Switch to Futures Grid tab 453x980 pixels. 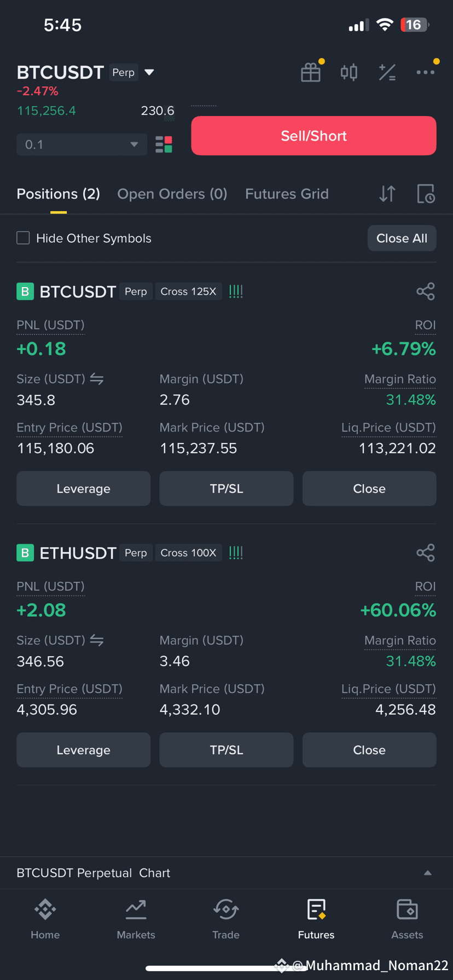[x=287, y=194]
